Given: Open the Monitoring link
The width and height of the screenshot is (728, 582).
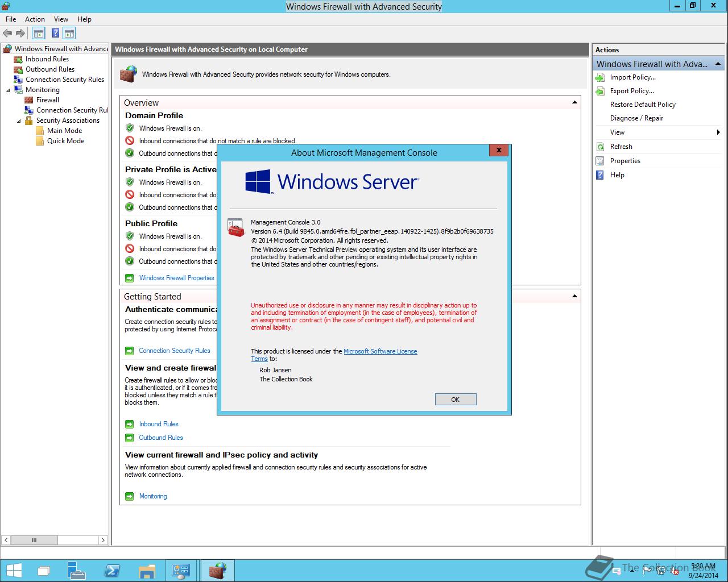Looking at the screenshot, I should click(153, 496).
